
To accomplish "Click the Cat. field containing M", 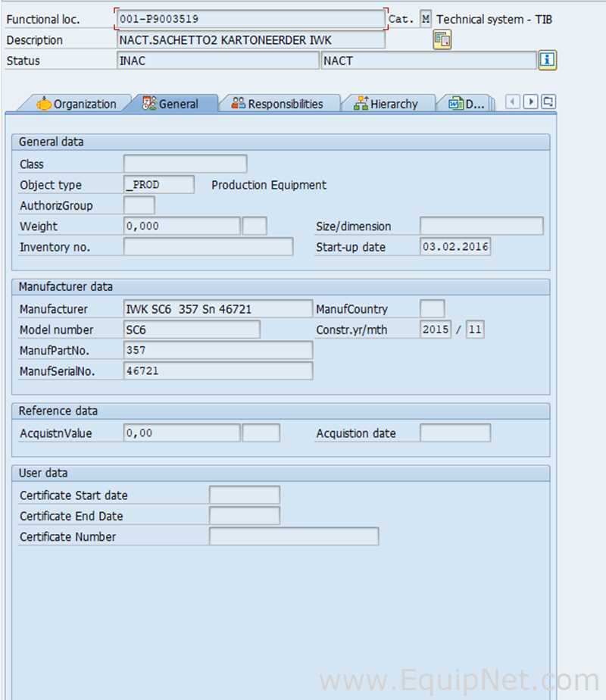I will (426, 19).
